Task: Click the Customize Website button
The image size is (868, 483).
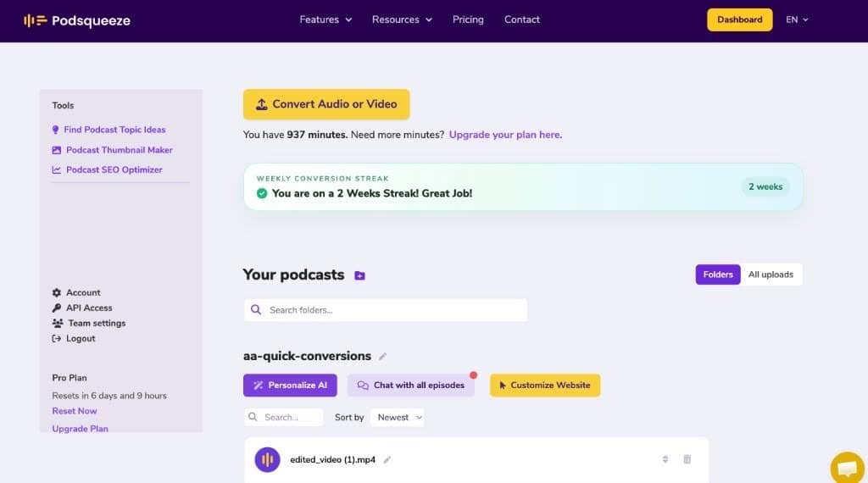Action: click(545, 385)
